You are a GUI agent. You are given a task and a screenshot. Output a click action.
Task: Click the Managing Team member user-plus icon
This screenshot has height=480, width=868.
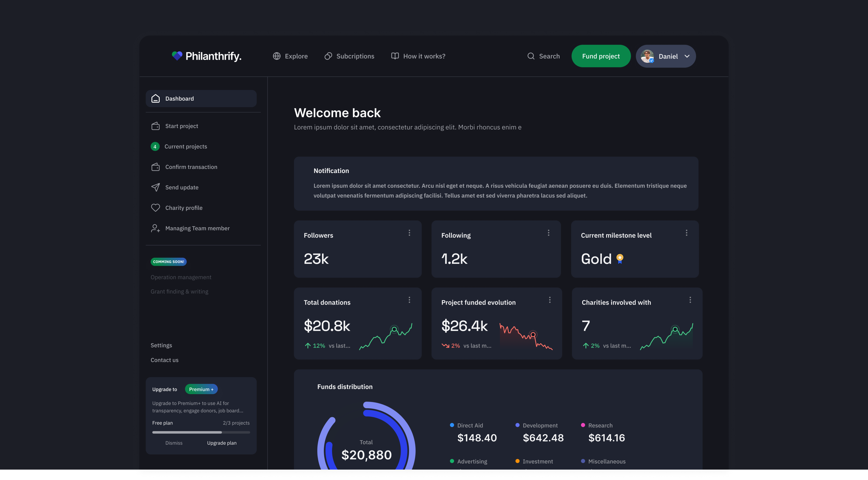(155, 228)
